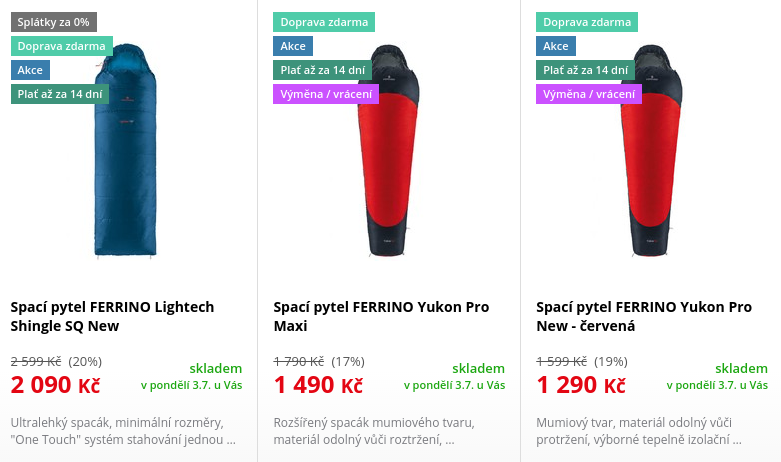Click 'Doprava zdarma' badge on Lightech Shingle
This screenshot has width=781, height=462.
pyautogui.click(x=62, y=46)
